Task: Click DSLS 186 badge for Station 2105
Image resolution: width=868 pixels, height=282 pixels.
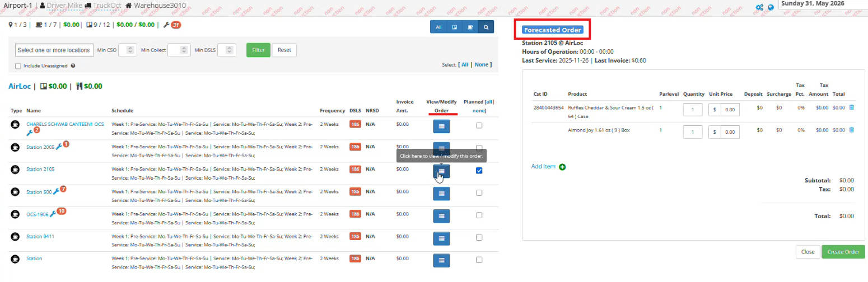Action: [x=355, y=169]
